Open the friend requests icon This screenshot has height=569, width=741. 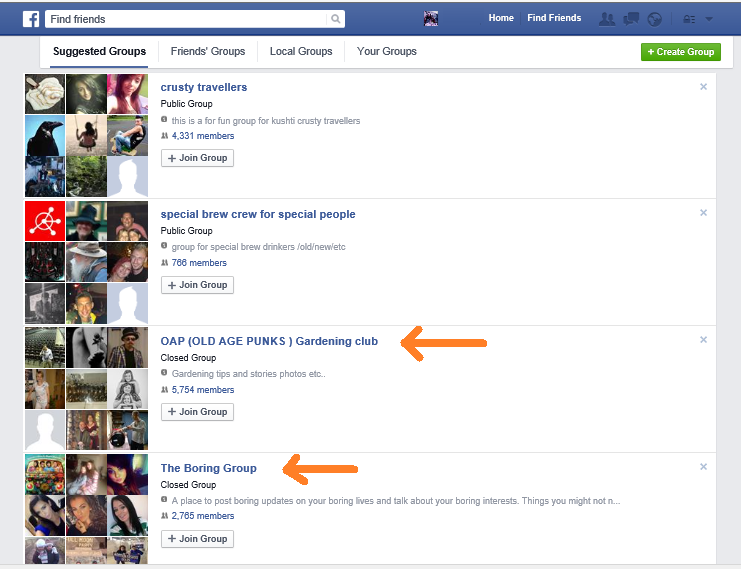pos(607,19)
